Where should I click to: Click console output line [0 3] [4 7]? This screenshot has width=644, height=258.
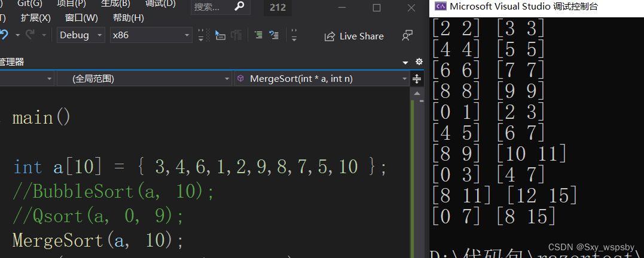pyautogui.click(x=489, y=175)
